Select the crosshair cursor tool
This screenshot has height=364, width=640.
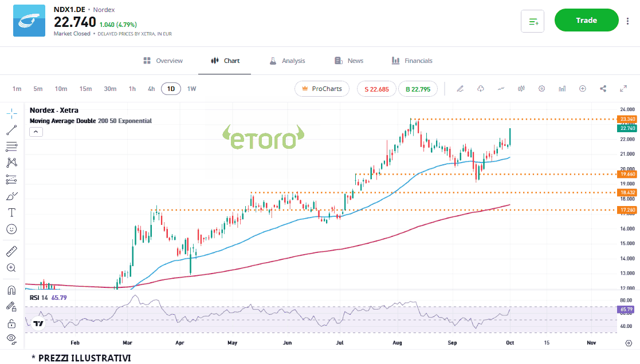pyautogui.click(x=11, y=114)
